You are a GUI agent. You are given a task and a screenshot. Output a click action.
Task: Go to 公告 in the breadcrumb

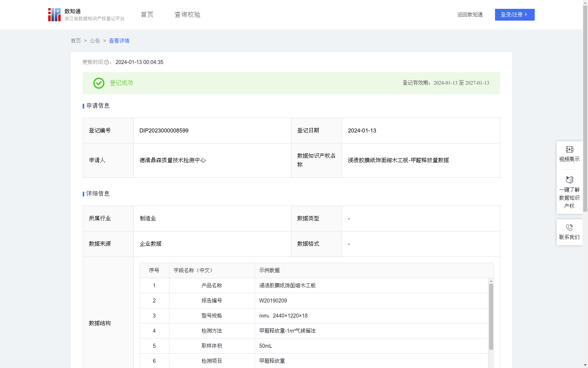(95, 41)
